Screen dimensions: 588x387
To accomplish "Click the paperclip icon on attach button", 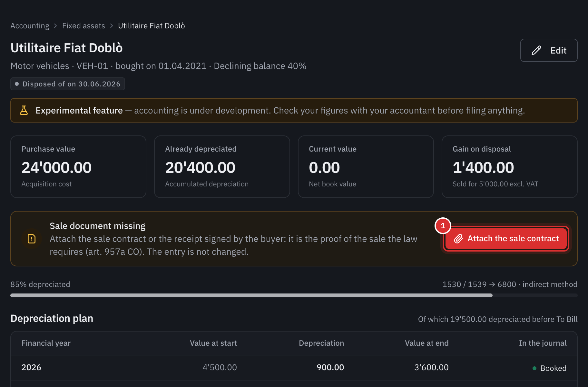I will (458, 239).
